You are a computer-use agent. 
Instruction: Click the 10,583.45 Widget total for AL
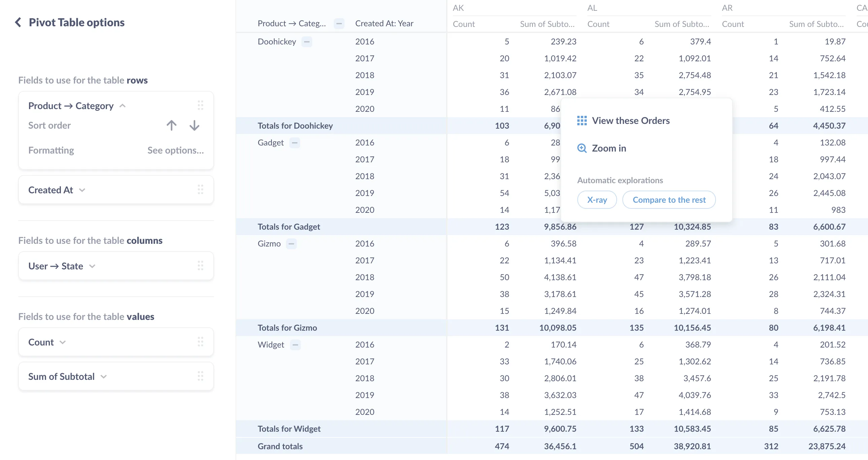[x=692, y=429]
